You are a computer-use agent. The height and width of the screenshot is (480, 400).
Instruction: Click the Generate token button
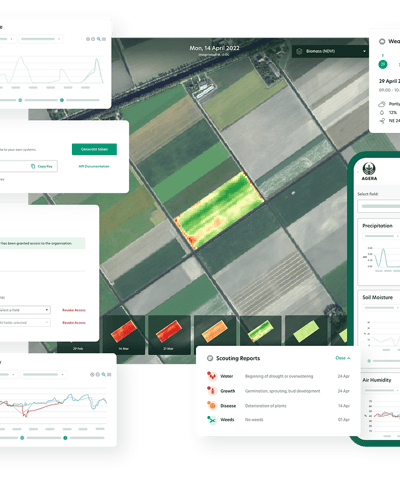click(94, 149)
